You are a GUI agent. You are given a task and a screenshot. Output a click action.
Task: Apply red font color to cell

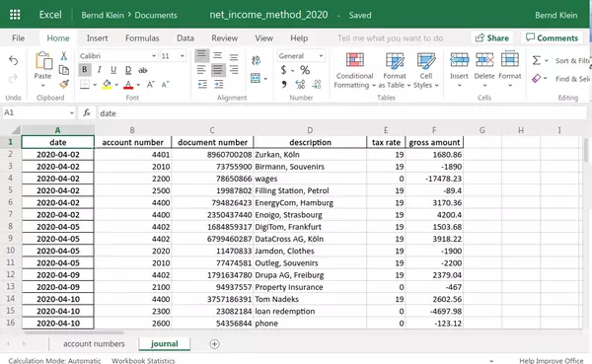[128, 84]
